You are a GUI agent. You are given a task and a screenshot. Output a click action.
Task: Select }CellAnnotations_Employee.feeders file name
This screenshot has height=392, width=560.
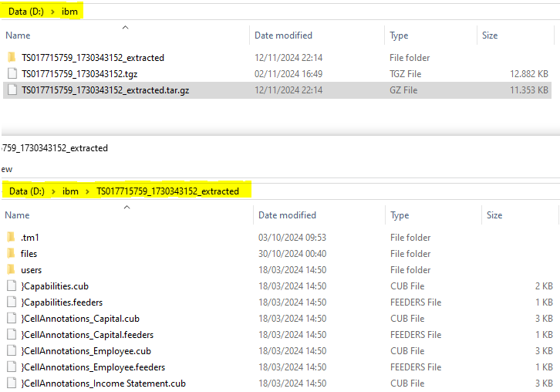pyautogui.click(x=93, y=367)
